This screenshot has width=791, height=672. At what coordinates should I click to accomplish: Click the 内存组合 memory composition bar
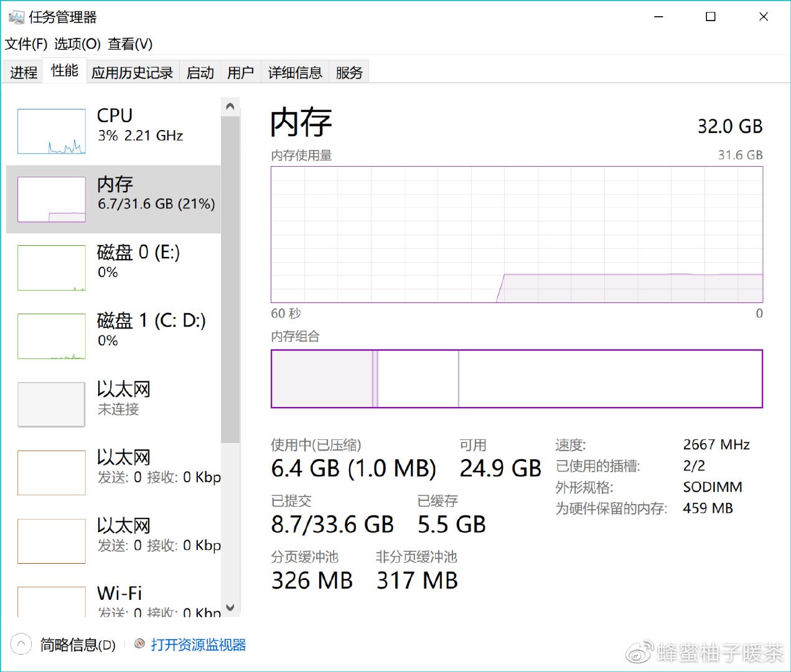tap(517, 379)
